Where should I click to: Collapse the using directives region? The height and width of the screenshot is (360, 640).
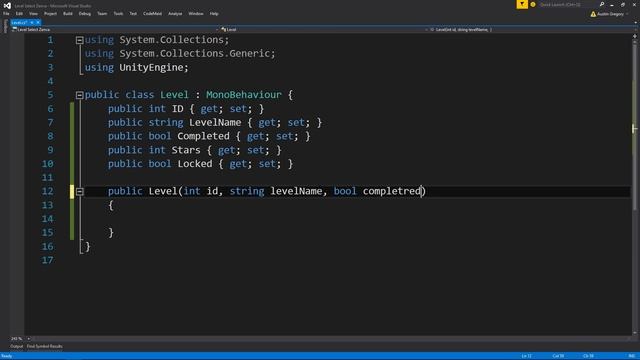click(x=80, y=40)
